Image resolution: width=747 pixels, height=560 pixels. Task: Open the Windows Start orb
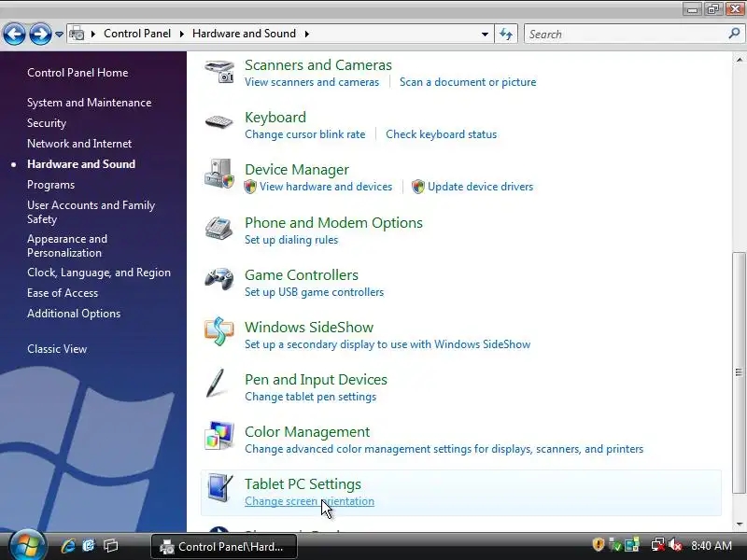click(x=27, y=546)
